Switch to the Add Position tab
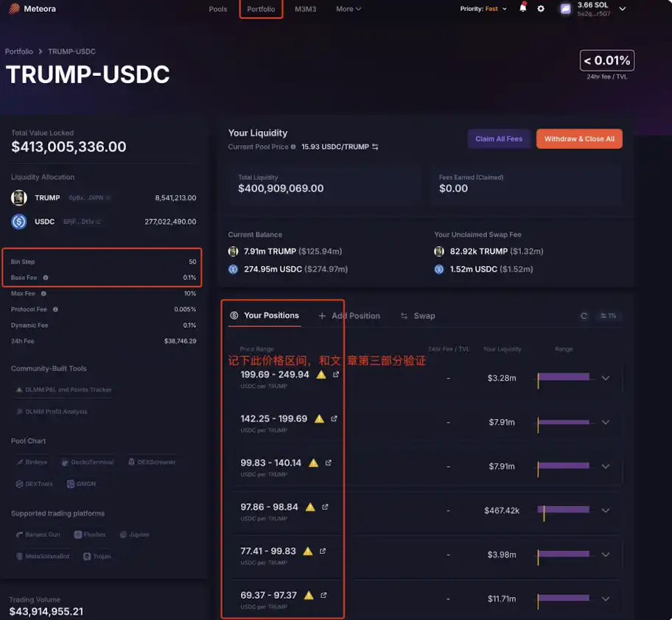Viewport: 672px width, 620px height. 349,316
